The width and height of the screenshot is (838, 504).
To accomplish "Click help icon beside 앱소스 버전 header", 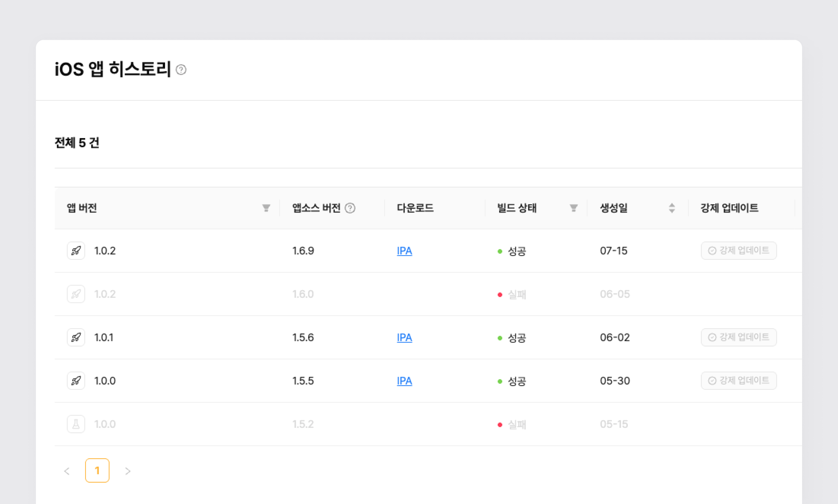I will 350,208.
